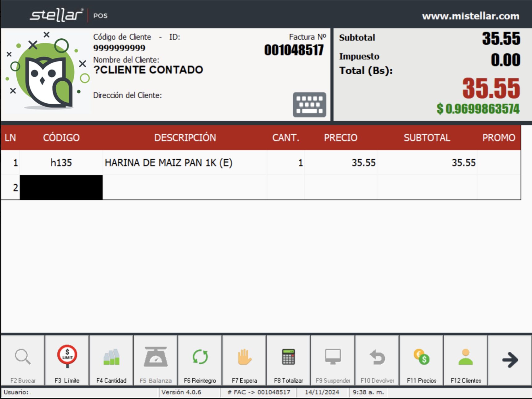This screenshot has height=399, width=532.
Task: Click the dollar equivalent $ 0.9699863574
Action: (x=478, y=109)
